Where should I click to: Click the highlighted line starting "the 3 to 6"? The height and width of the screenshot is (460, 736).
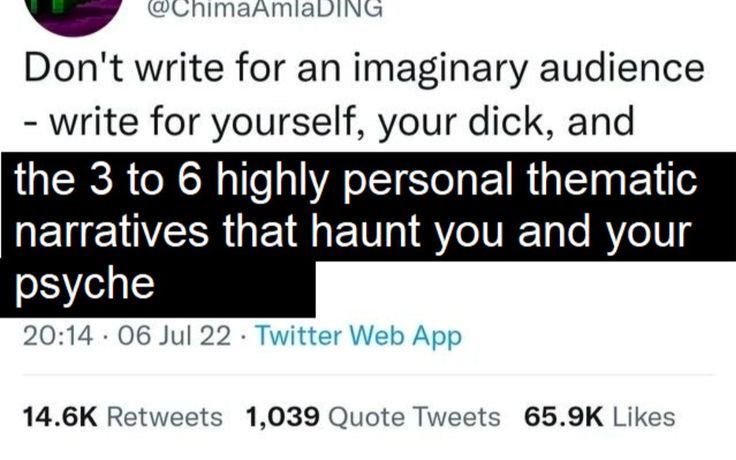[x=356, y=179]
